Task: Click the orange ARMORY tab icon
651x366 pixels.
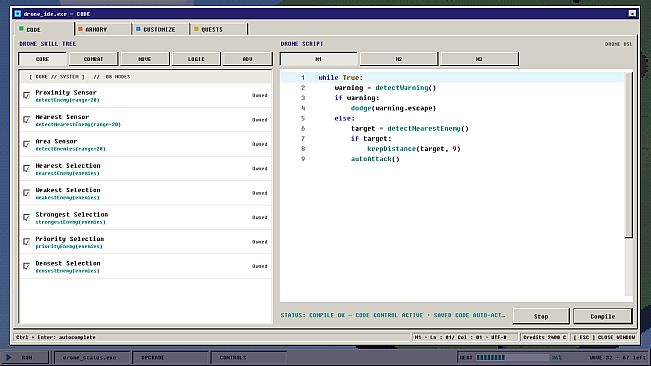Action: coord(81,29)
